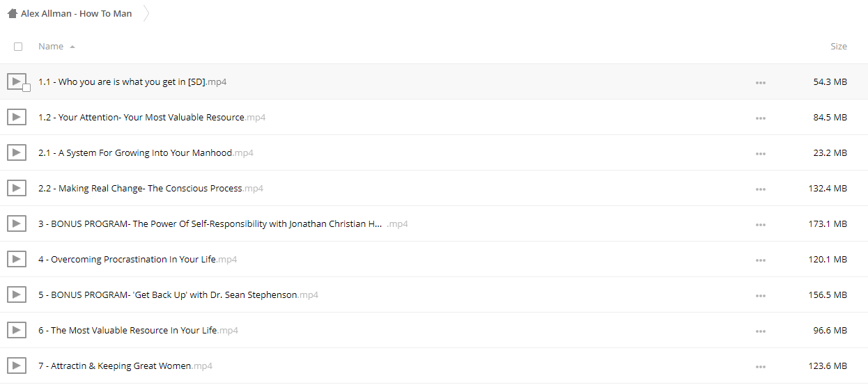Sort the list by Size column
Viewport: 868px width, 385px height.
(839, 46)
